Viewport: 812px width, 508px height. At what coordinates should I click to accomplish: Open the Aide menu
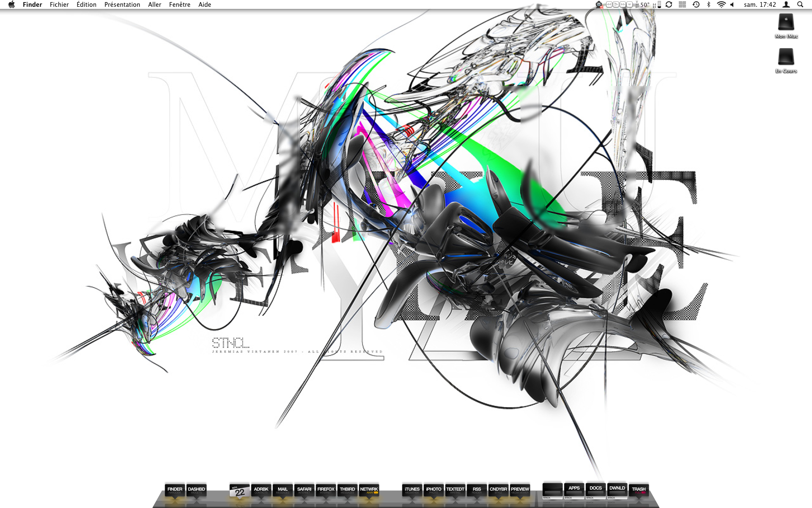tap(205, 5)
